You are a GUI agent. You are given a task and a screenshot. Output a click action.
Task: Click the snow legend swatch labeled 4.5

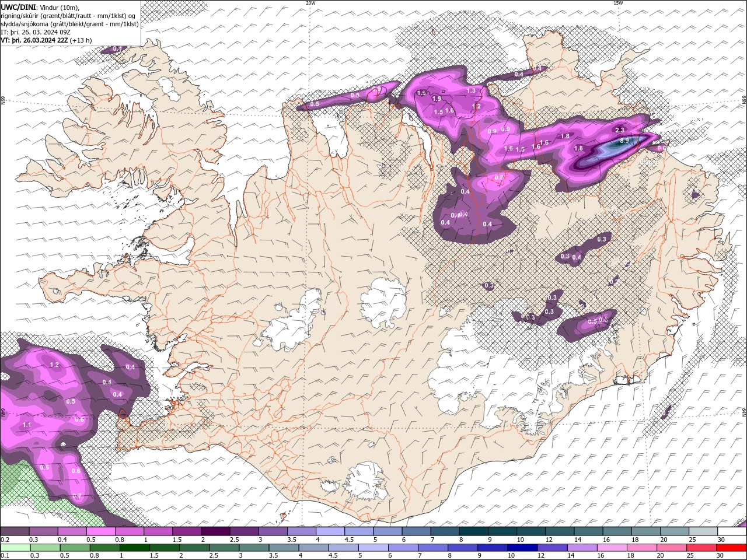click(x=359, y=531)
